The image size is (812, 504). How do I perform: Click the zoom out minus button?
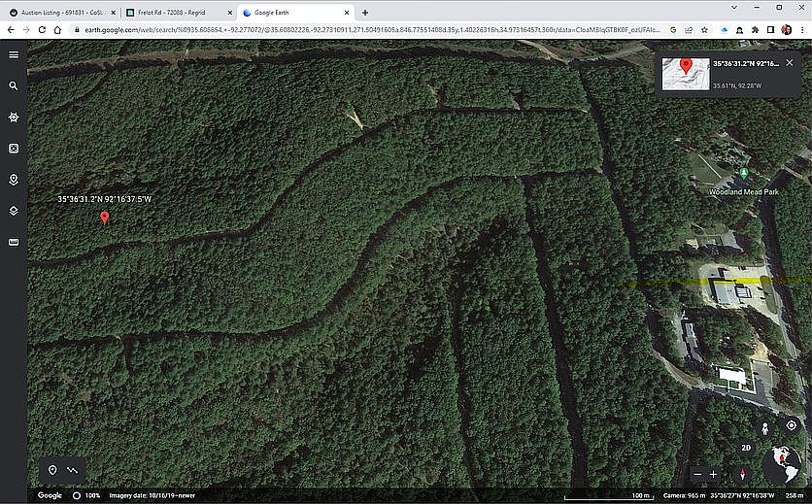[697, 474]
